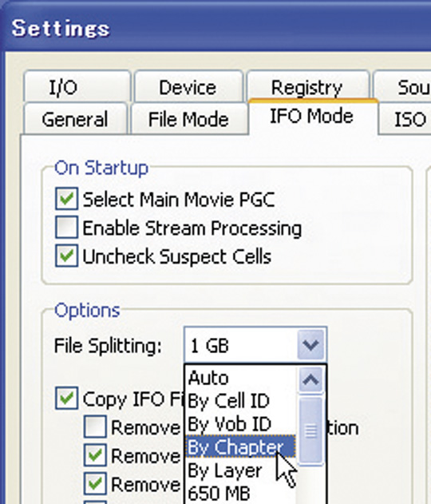431x504 pixels.
Task: Switch to the General tab
Action: coord(75,119)
